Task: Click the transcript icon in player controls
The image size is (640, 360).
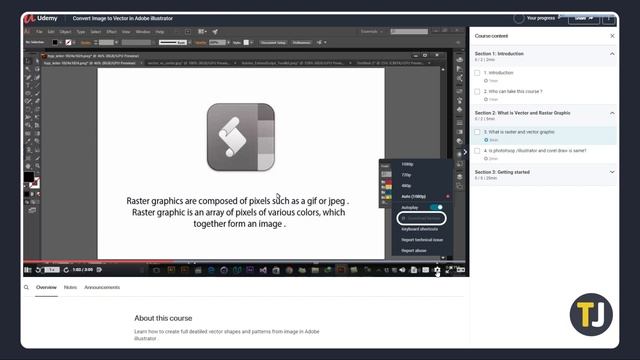Action: coord(414,270)
